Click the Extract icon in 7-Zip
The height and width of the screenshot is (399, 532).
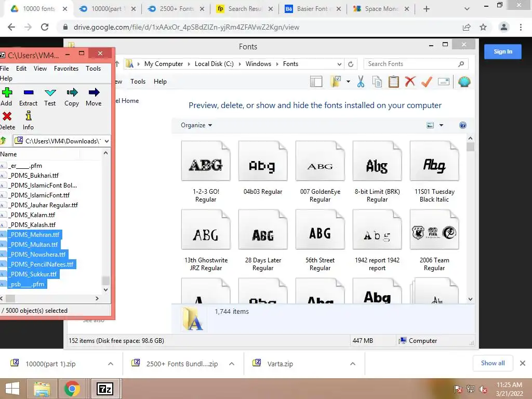click(29, 92)
